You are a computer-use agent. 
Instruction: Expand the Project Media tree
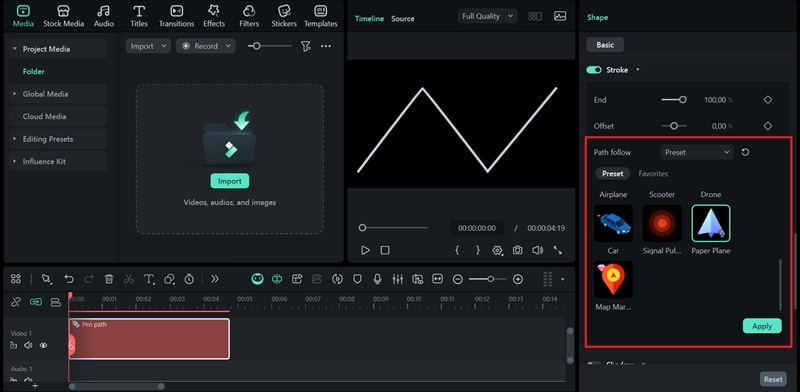pos(15,49)
